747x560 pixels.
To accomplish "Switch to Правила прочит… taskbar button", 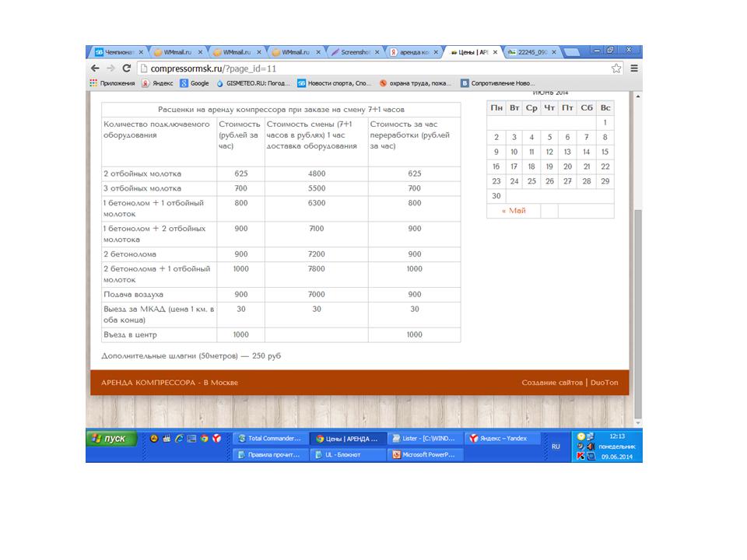I will click(270, 455).
